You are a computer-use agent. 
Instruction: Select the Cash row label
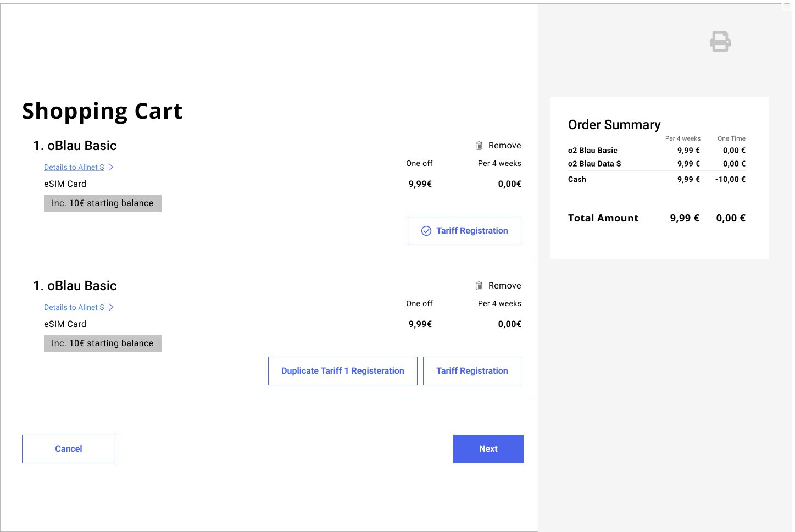coord(577,179)
